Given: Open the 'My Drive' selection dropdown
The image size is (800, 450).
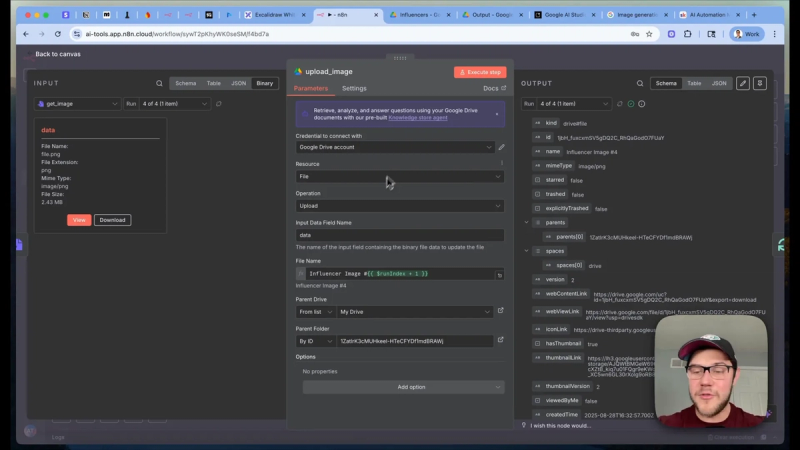Looking at the screenshot, I should coord(414,312).
